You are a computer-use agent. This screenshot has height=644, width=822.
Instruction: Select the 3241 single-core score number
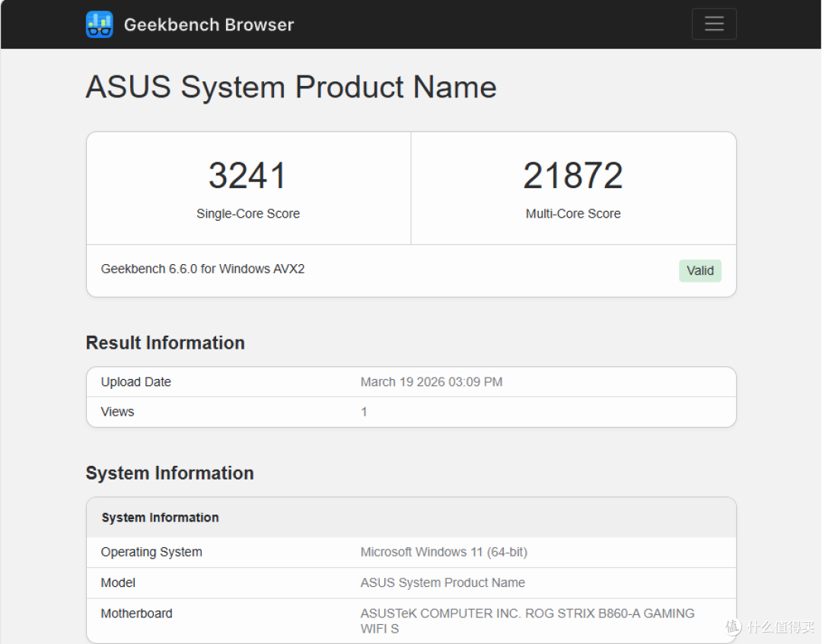click(247, 175)
